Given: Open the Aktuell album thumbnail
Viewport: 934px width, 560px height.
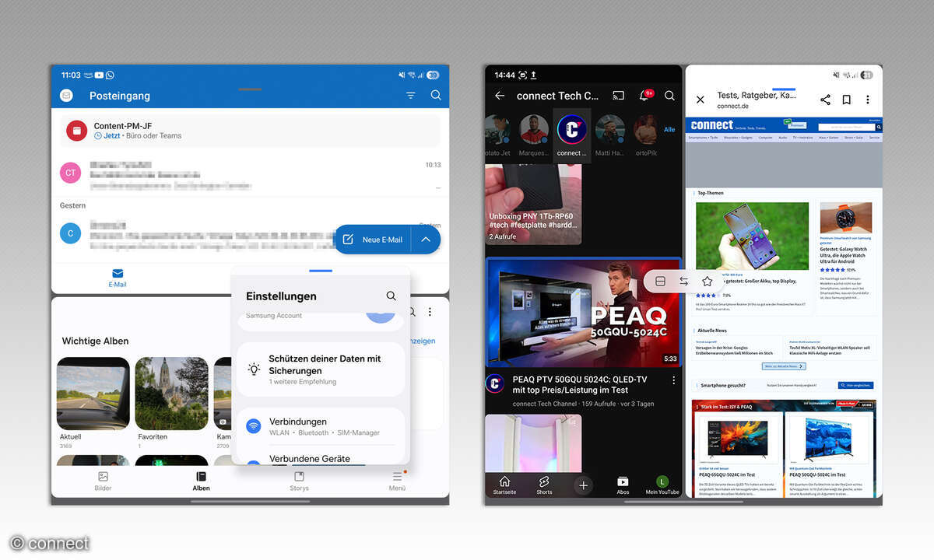Looking at the screenshot, I should click(x=93, y=394).
